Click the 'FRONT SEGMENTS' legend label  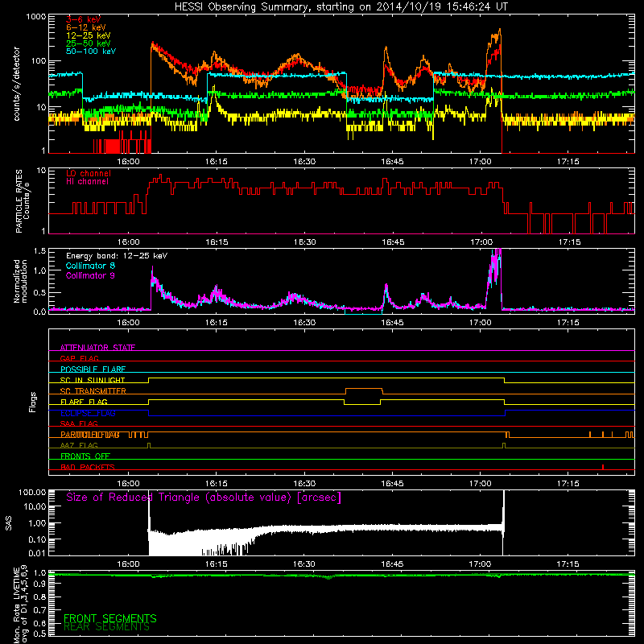[x=110, y=618]
